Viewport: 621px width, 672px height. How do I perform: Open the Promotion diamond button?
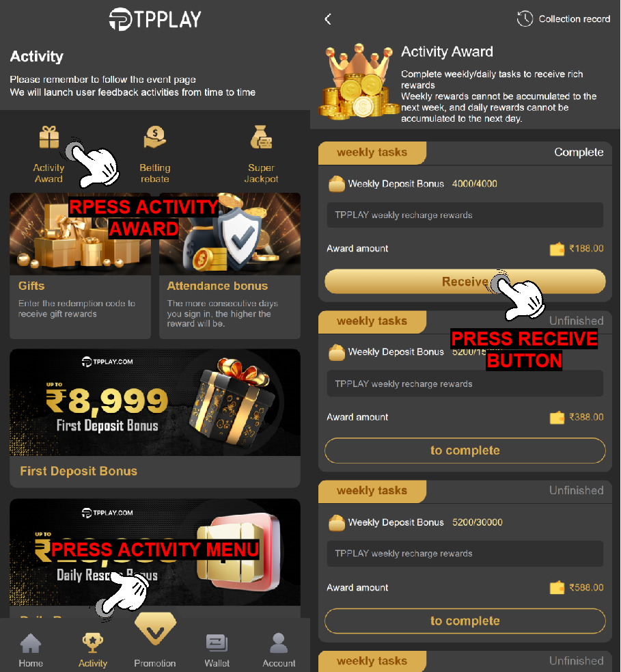tap(155, 629)
